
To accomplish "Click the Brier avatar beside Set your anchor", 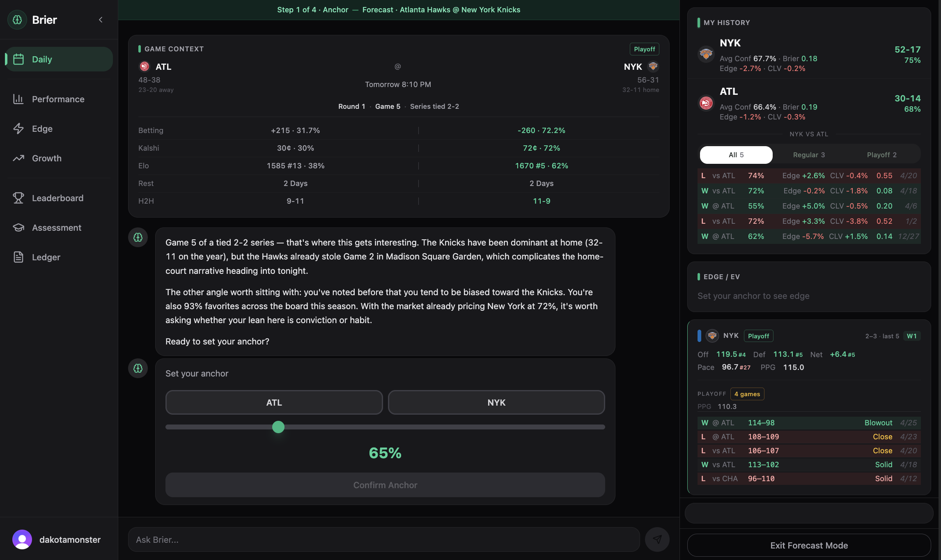I will [x=138, y=368].
